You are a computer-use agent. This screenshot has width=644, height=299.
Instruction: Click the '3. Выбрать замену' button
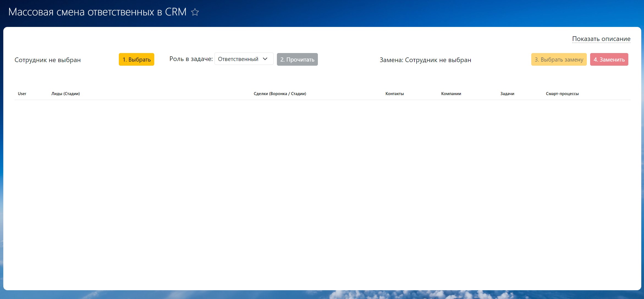click(559, 59)
